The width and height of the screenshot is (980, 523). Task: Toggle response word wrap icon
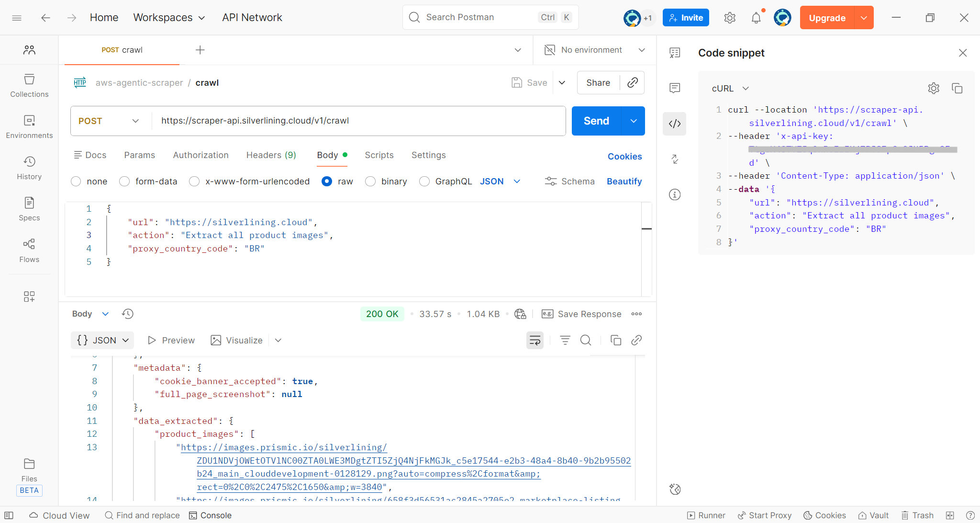tap(535, 340)
